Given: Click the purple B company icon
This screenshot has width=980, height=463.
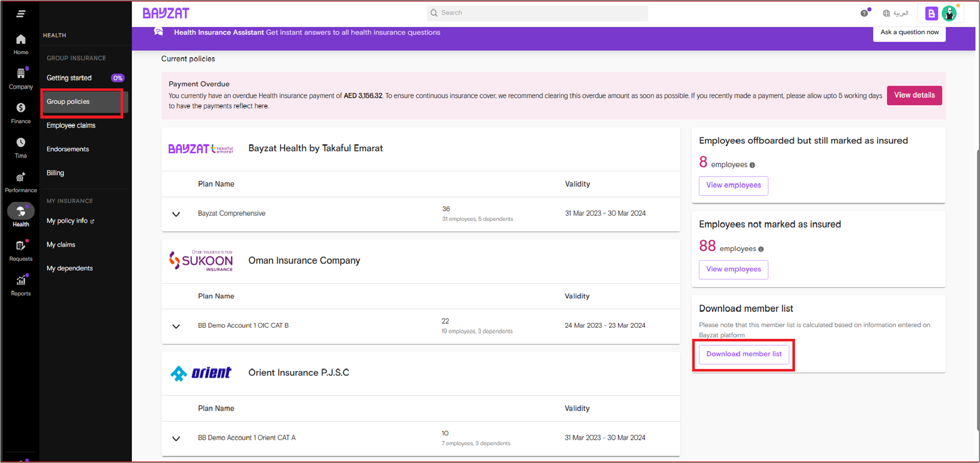Looking at the screenshot, I should 931,14.
